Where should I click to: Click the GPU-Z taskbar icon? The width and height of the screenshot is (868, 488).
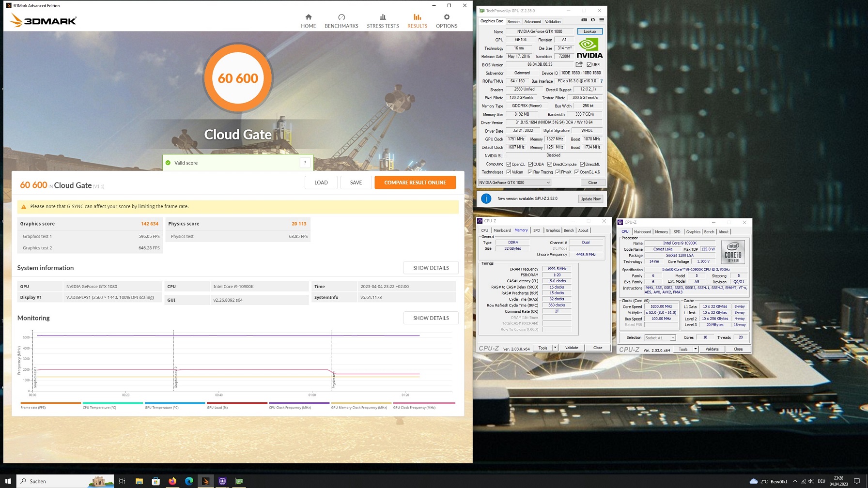(x=239, y=481)
